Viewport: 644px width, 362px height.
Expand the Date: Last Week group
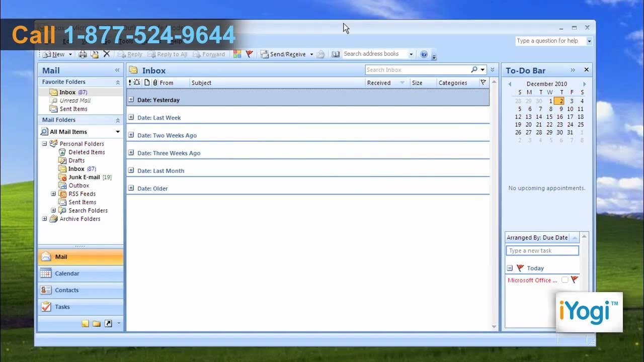click(131, 117)
